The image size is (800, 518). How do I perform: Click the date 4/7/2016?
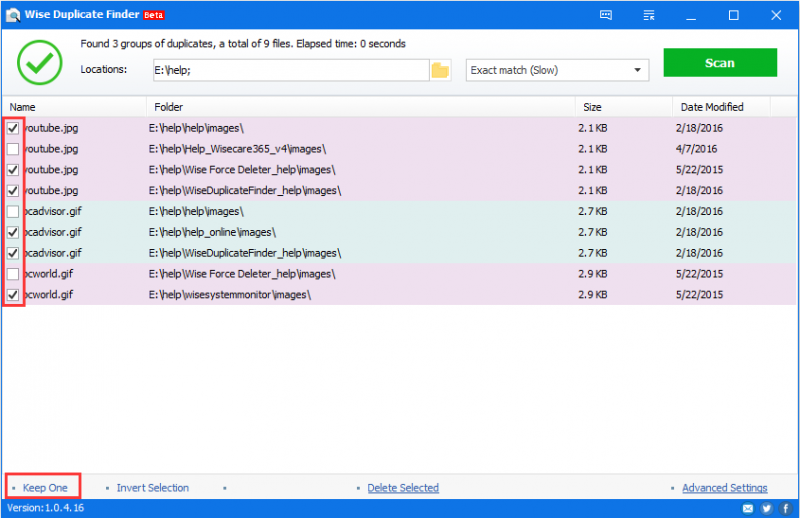[x=696, y=149]
